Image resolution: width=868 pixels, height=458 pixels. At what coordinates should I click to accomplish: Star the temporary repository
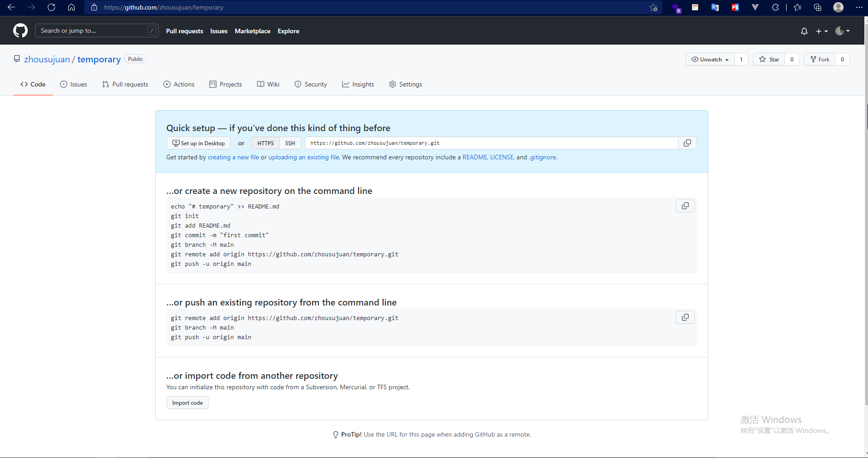(x=769, y=59)
